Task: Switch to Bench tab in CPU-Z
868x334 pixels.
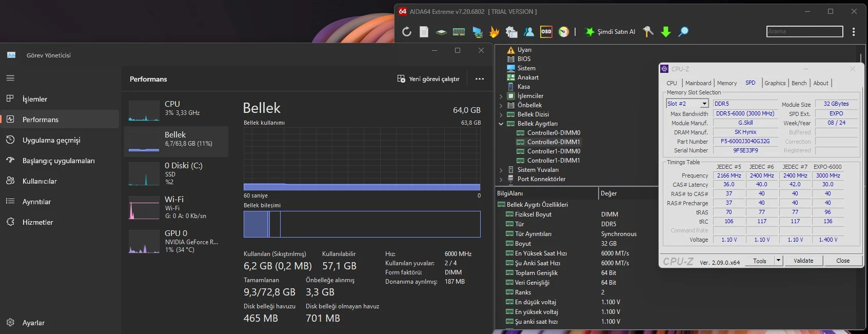Action: [x=799, y=83]
